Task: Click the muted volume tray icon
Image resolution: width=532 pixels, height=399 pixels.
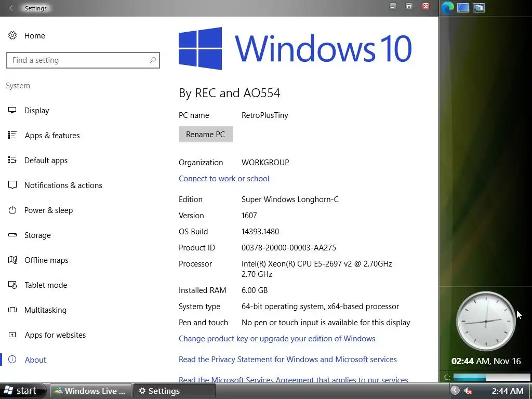Action: coord(468,391)
